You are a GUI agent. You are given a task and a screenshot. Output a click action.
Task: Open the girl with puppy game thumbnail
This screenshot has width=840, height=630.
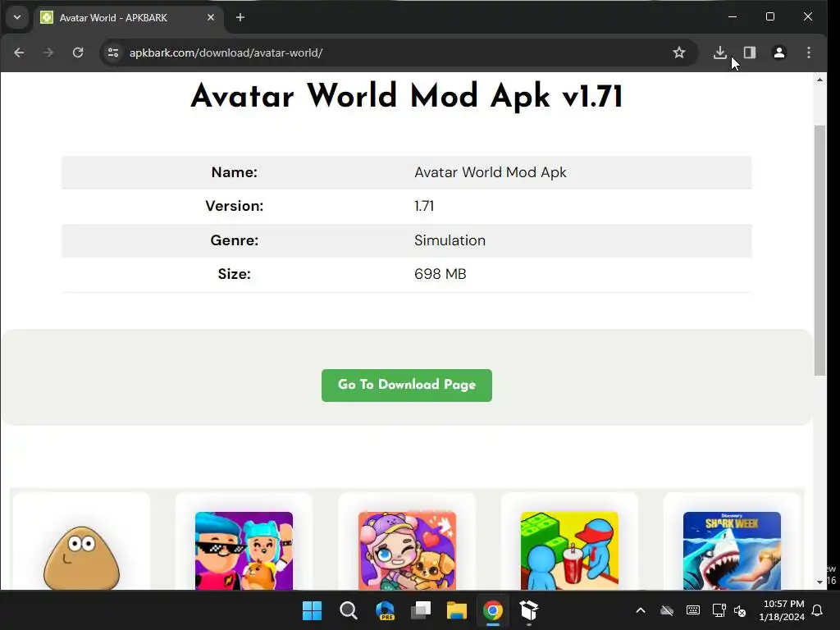407,551
